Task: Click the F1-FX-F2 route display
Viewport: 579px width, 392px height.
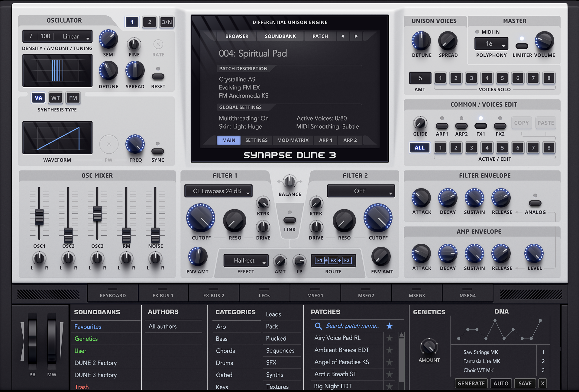Action: 333,260
